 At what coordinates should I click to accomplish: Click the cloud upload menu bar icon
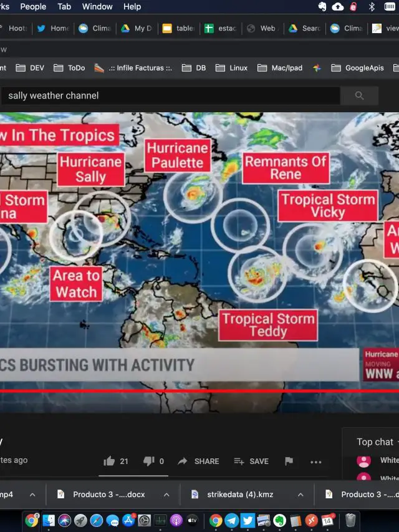pos(337,6)
